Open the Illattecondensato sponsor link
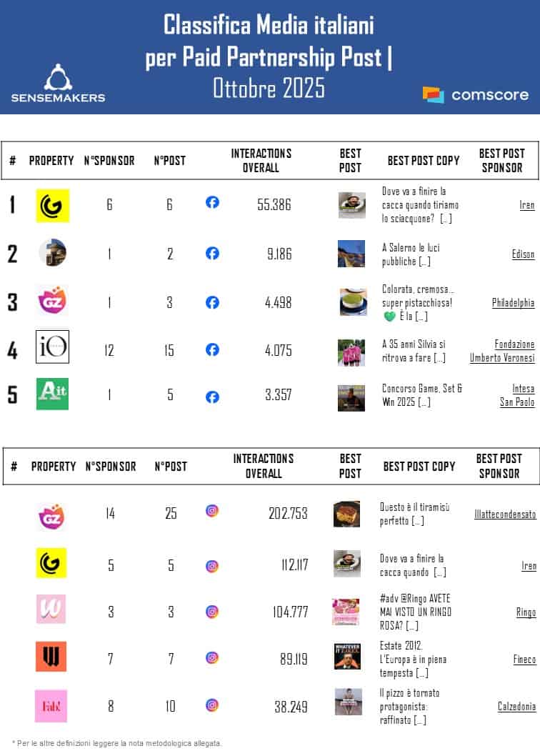Viewport: 540px width, 756px height. coord(504,514)
